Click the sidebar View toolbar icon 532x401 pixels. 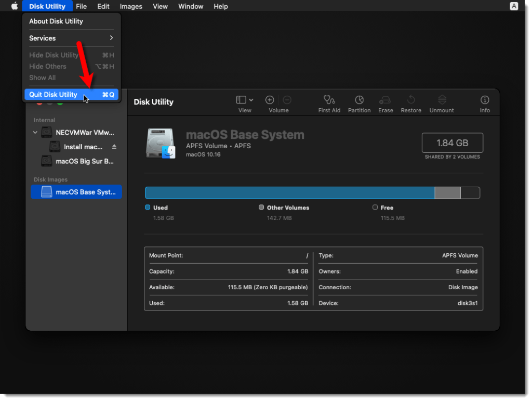pos(241,100)
